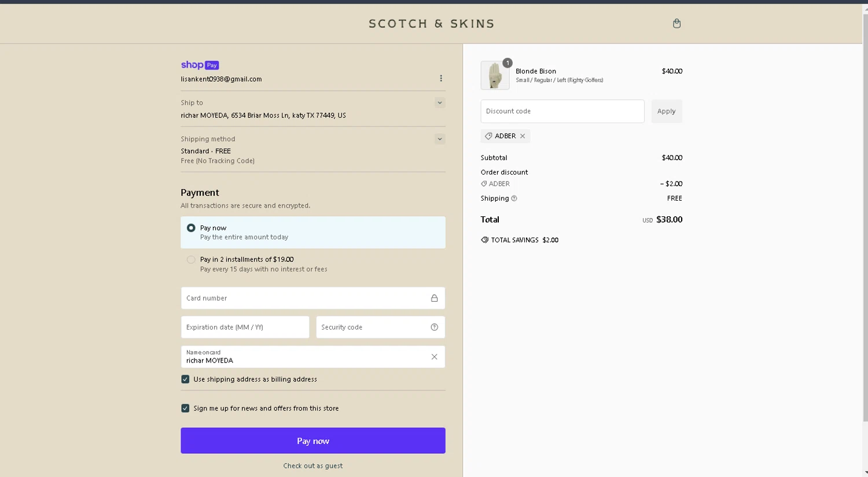Image resolution: width=868 pixels, height=477 pixels.
Task: Click the Name on card field
Action: (313, 357)
